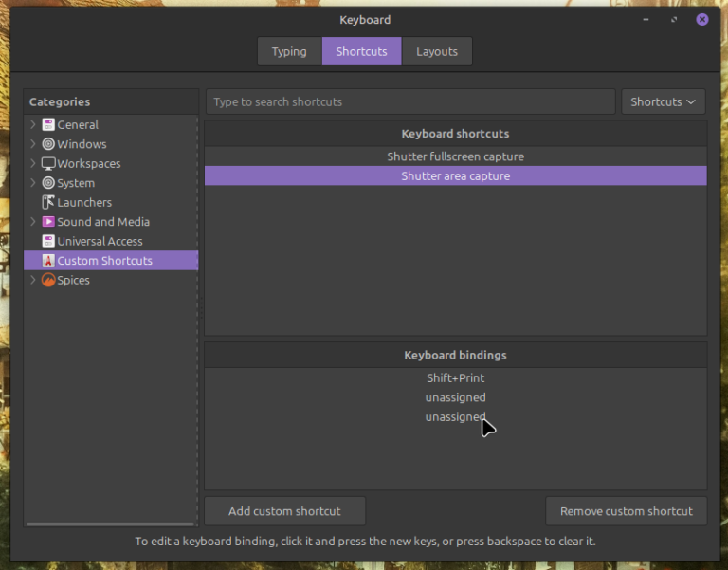Select Shutter fullscreen capture shortcut
Viewport: 728px width, 570px height.
click(x=455, y=156)
